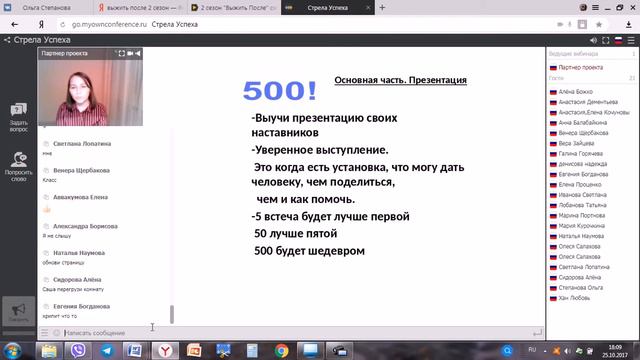
Task: Select 'Анастасия Дементьева' in the guest list
Action: [588, 102]
